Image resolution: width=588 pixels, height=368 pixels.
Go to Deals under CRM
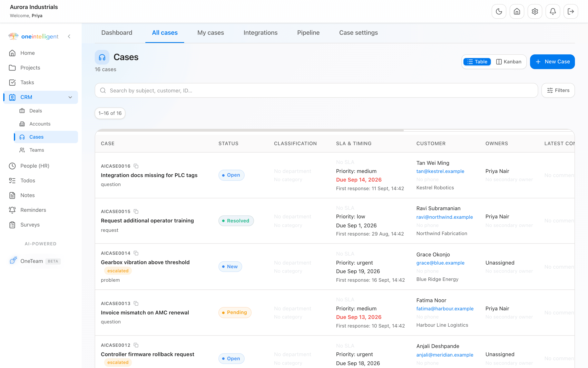(46, 111)
